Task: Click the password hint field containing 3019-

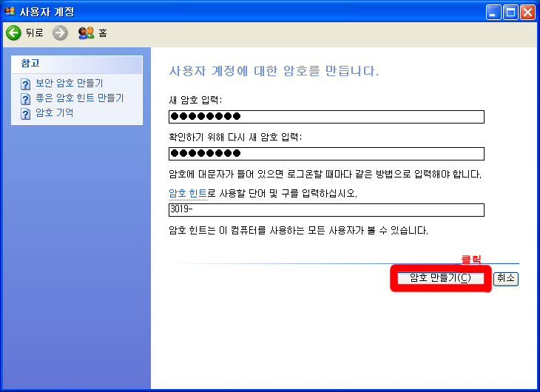Action: [x=326, y=210]
